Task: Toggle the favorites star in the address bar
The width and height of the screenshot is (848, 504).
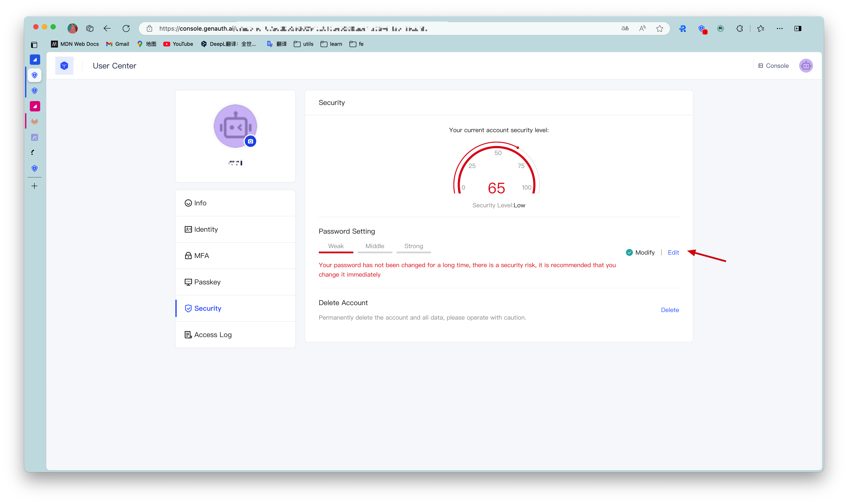Action: click(659, 29)
